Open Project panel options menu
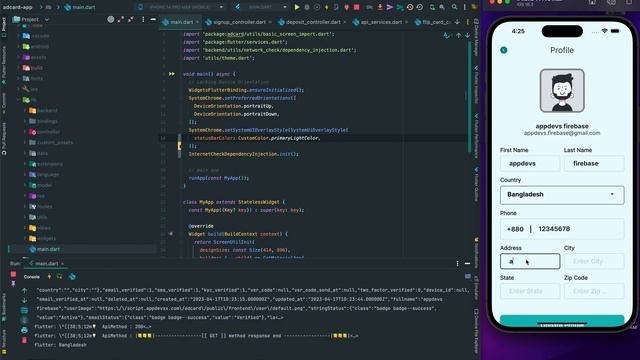 143,19
